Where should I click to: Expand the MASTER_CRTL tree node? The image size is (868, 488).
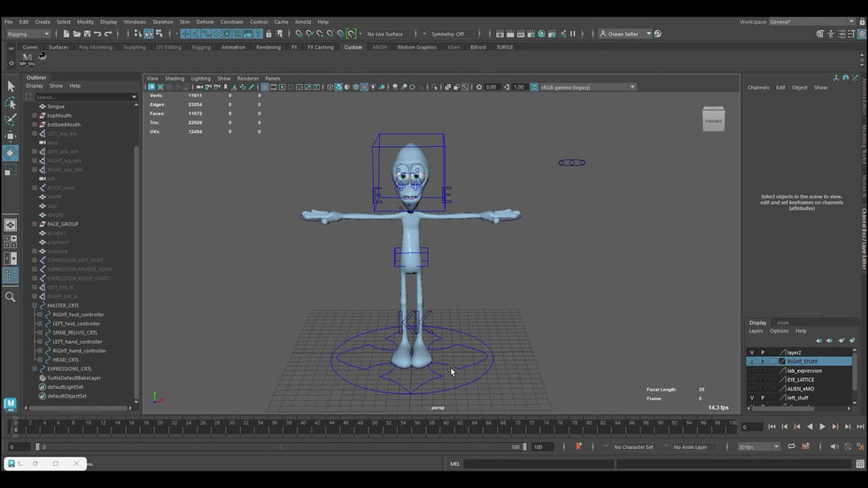click(x=35, y=306)
